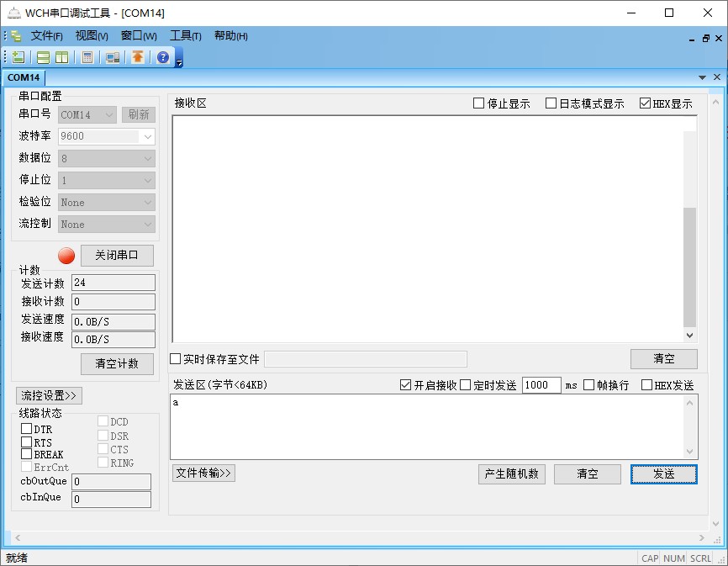Viewport: 728px width, 566px height.
Task: Open help via blue question mark icon
Action: click(163, 57)
